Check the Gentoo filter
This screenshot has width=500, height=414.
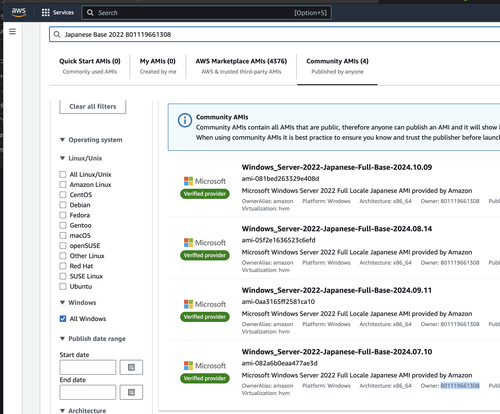coord(63,225)
